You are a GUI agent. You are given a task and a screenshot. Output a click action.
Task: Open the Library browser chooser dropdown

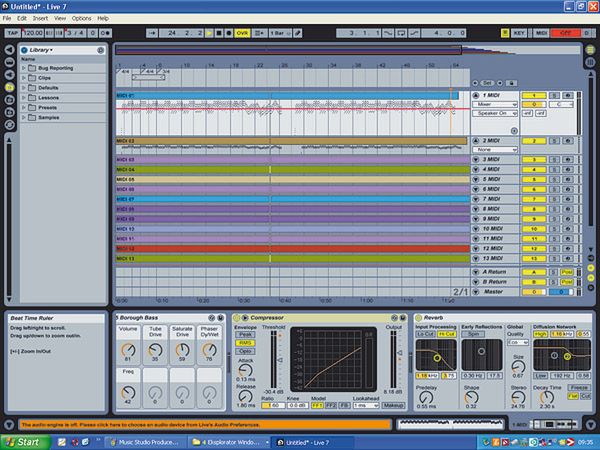(x=41, y=49)
